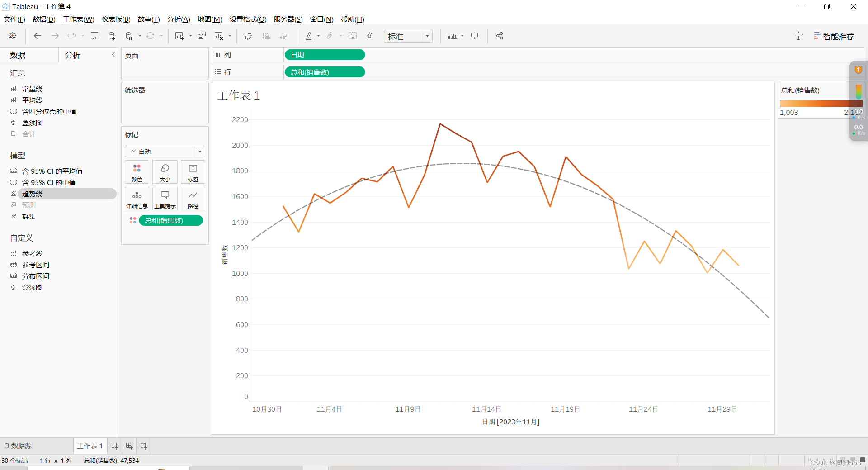This screenshot has width=868, height=470.
Task: Click the save disk icon
Action: point(94,36)
